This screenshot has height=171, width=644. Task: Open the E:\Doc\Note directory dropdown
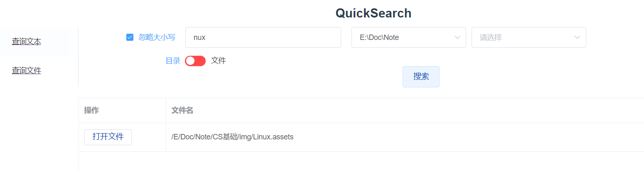click(408, 37)
